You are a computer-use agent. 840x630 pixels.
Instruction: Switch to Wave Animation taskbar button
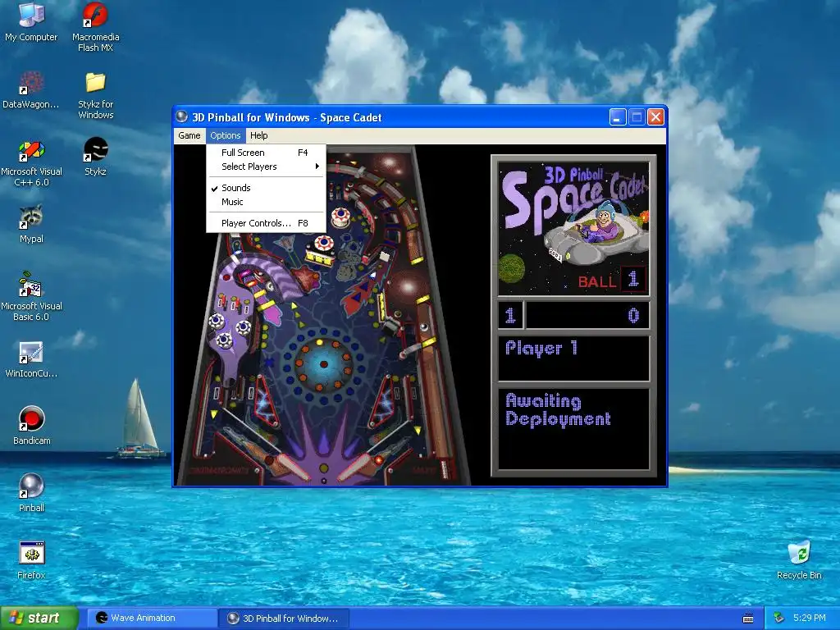click(x=152, y=619)
